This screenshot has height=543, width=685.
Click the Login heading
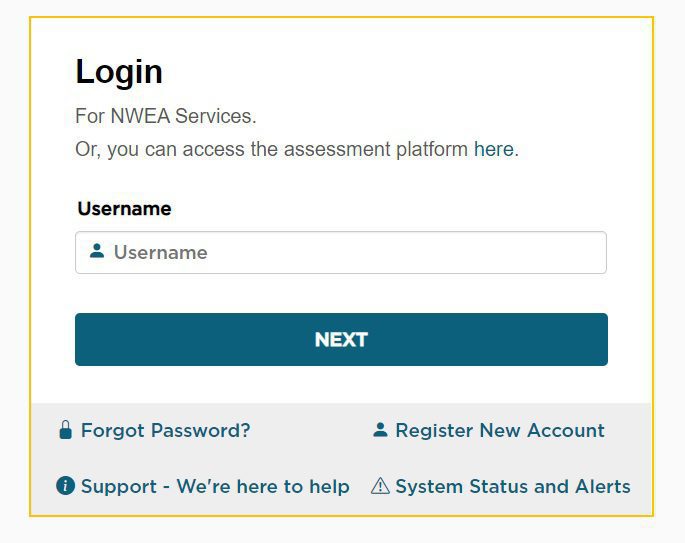coord(119,72)
